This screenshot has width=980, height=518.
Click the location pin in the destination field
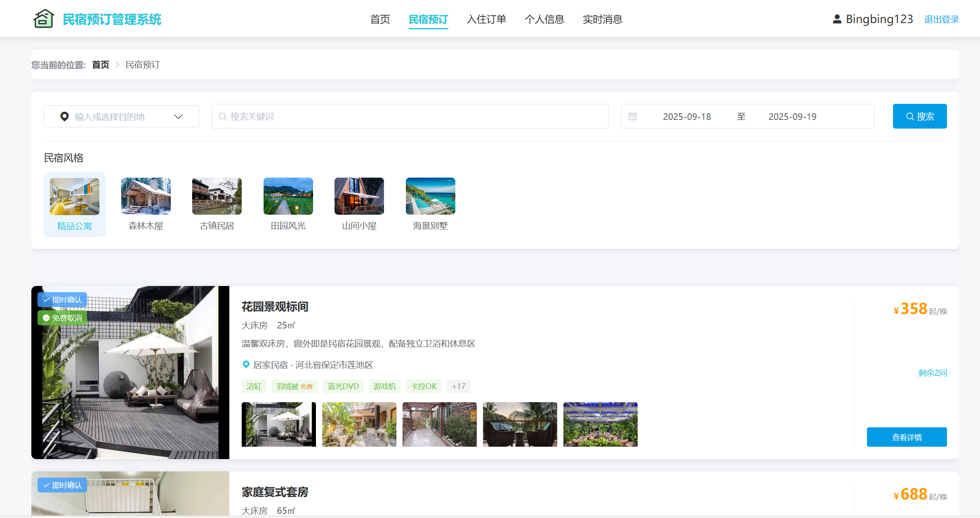pyautogui.click(x=64, y=117)
